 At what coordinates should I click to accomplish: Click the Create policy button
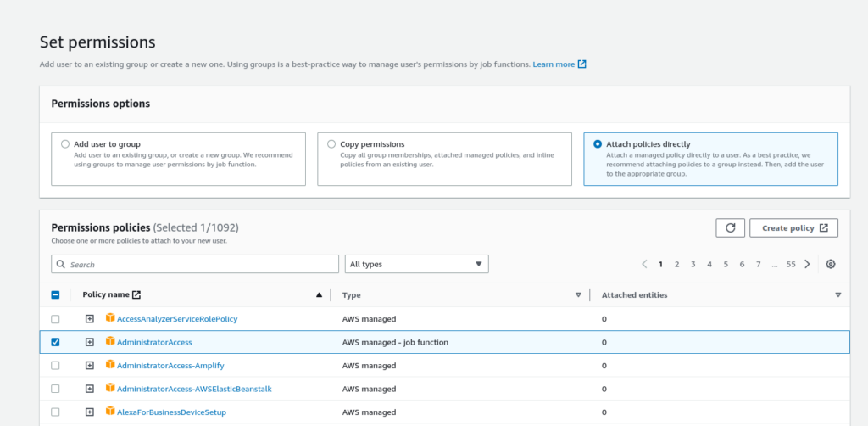[793, 227]
